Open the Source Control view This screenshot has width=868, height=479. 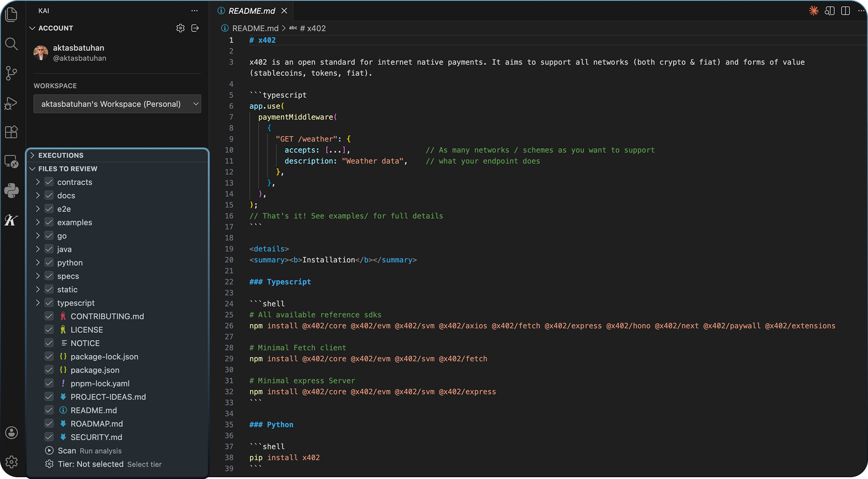pyautogui.click(x=12, y=73)
